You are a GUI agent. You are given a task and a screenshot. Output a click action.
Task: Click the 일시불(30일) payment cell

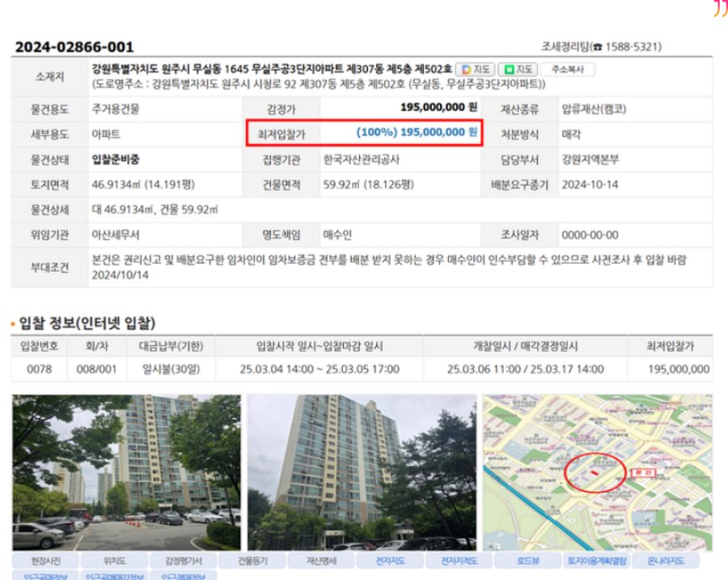(x=171, y=369)
